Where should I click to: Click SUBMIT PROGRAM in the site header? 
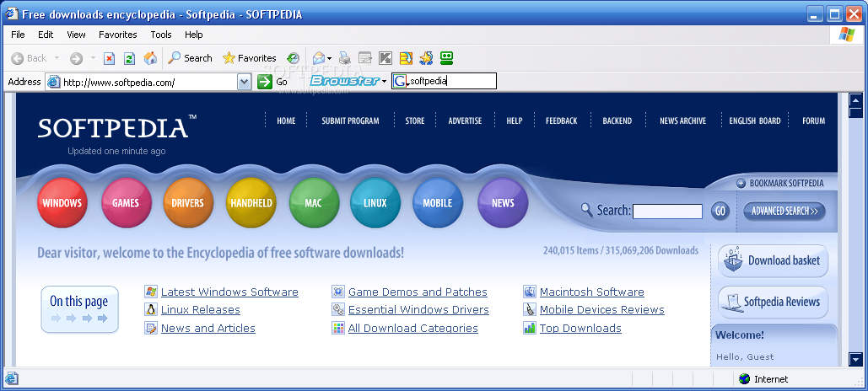pos(350,121)
